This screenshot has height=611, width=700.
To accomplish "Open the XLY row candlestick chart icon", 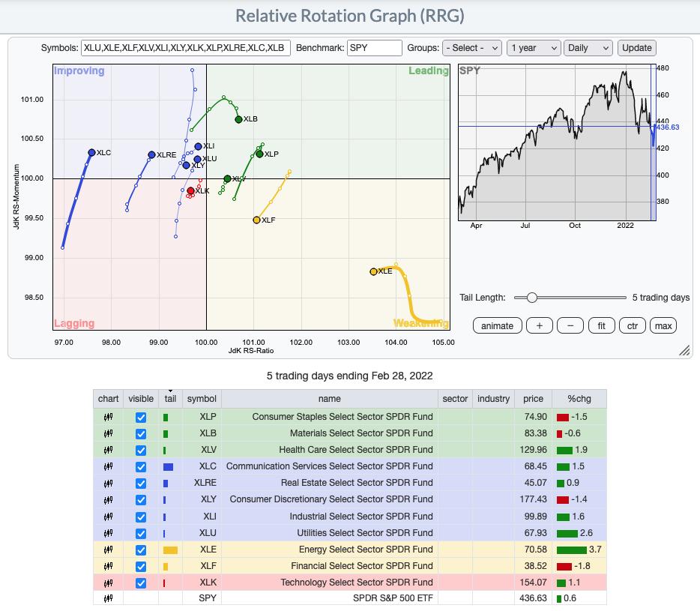I will [x=108, y=500].
